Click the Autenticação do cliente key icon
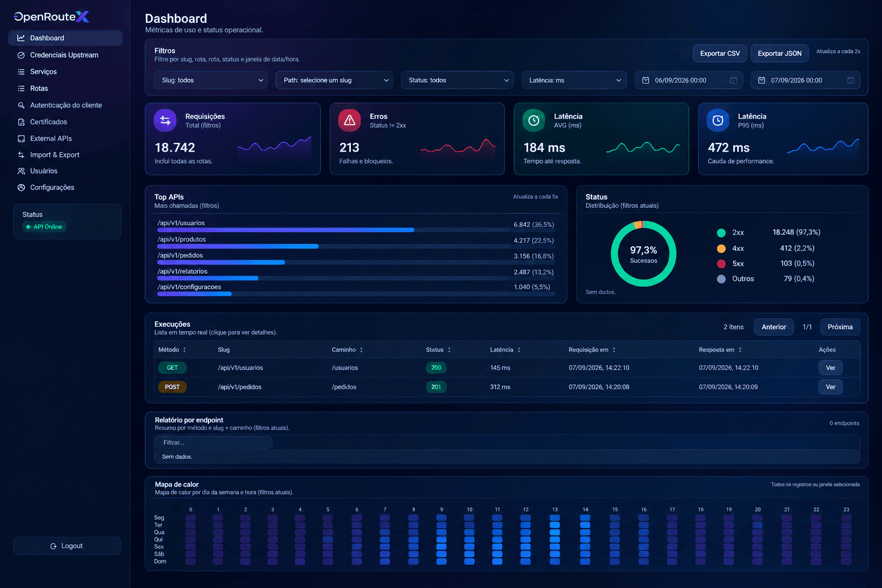This screenshot has width=882, height=588. point(21,105)
